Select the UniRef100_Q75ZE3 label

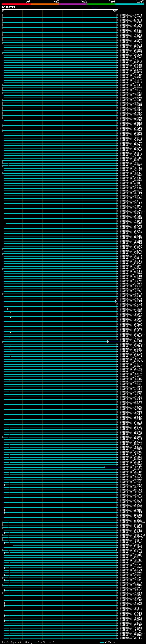click(x=131, y=85)
